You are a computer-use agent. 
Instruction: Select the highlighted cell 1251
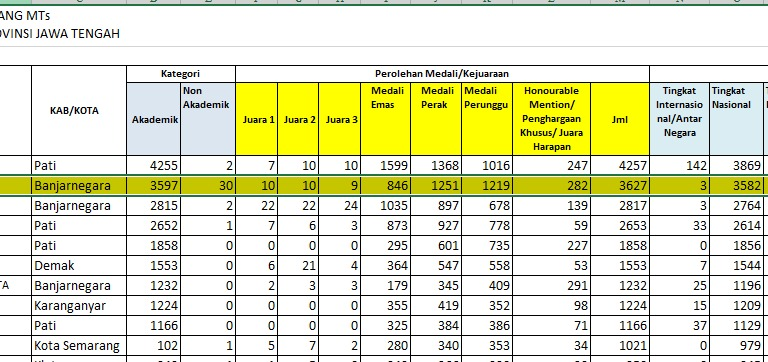(436, 186)
